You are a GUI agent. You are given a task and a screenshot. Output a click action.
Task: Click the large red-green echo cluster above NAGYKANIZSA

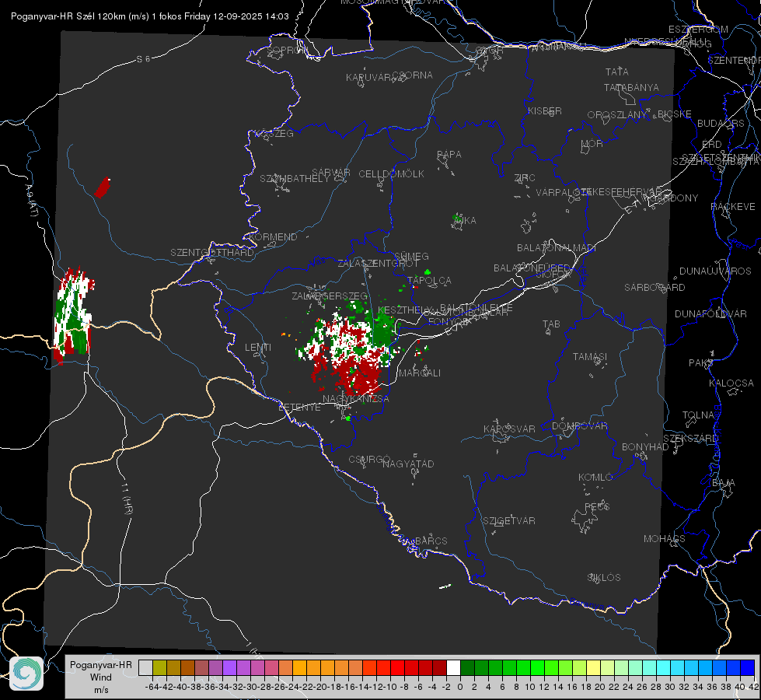[x=351, y=350]
